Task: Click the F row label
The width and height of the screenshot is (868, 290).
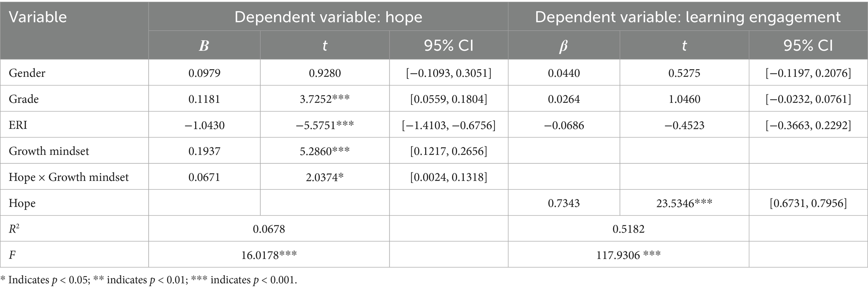Action: (x=13, y=255)
